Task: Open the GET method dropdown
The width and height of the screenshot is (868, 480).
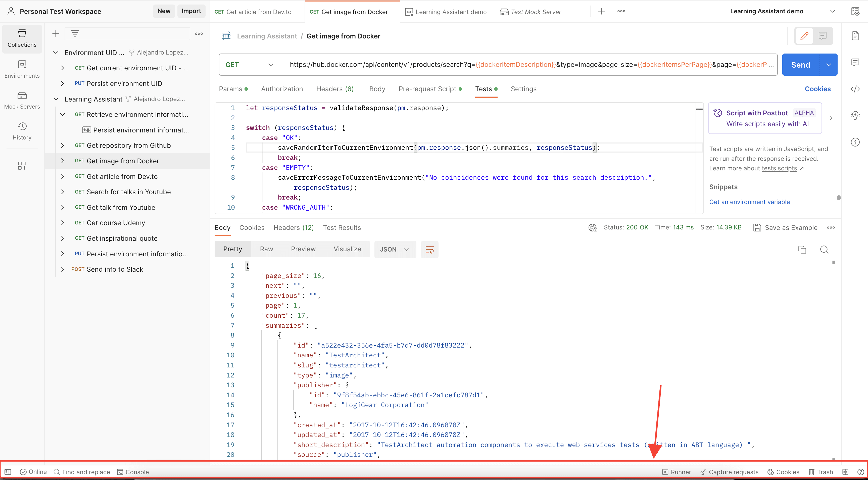Action: [249, 64]
